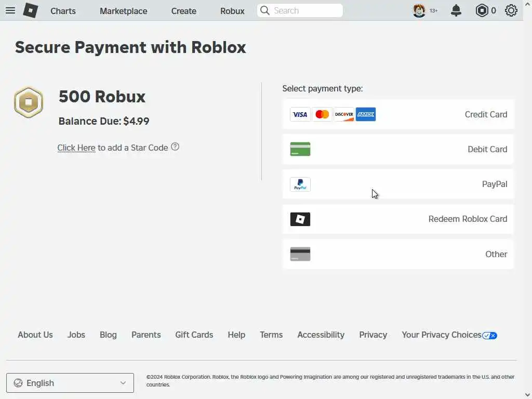The height and width of the screenshot is (399, 532).
Task: Expand the English language dropdown
Action: click(70, 383)
